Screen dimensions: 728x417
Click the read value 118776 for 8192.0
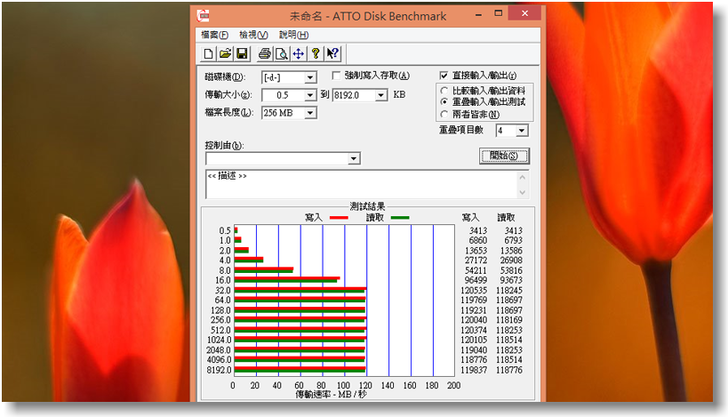pyautogui.click(x=509, y=370)
